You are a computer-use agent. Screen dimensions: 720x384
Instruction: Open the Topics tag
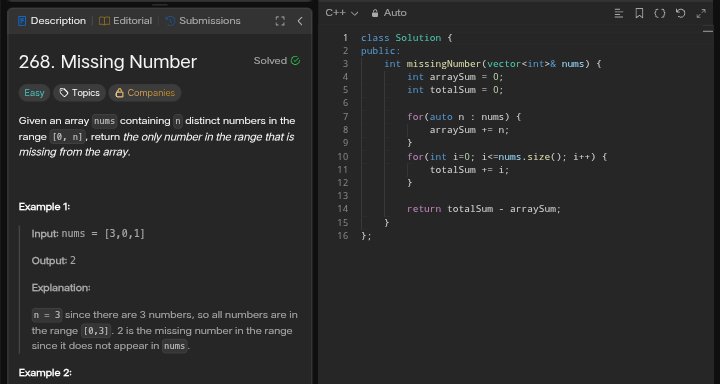79,93
